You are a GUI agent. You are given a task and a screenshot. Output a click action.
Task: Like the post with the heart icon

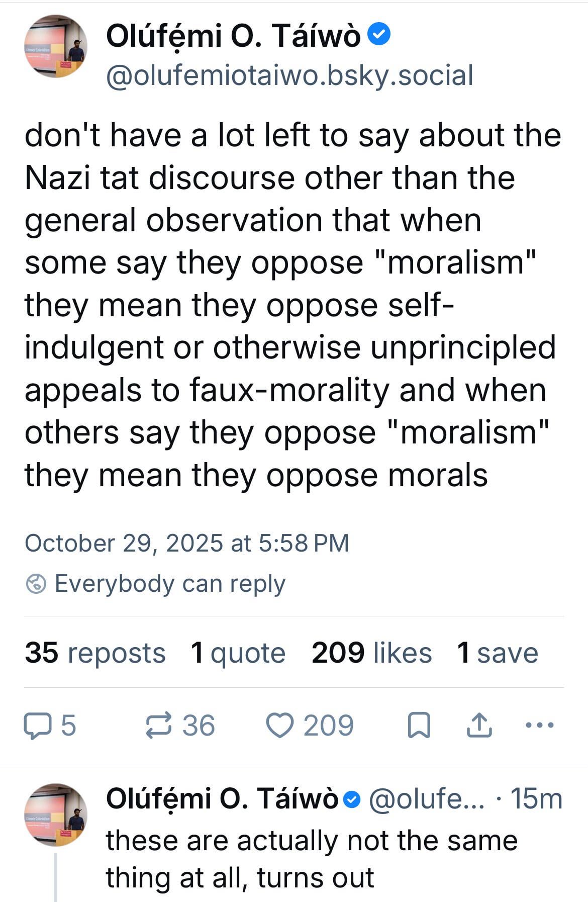point(279,726)
